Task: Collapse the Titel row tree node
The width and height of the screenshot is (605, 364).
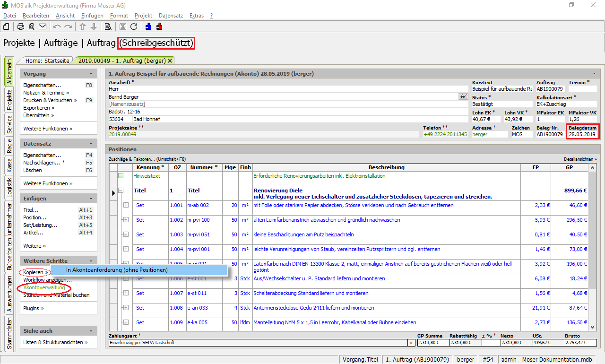Action: pyautogui.click(x=121, y=191)
